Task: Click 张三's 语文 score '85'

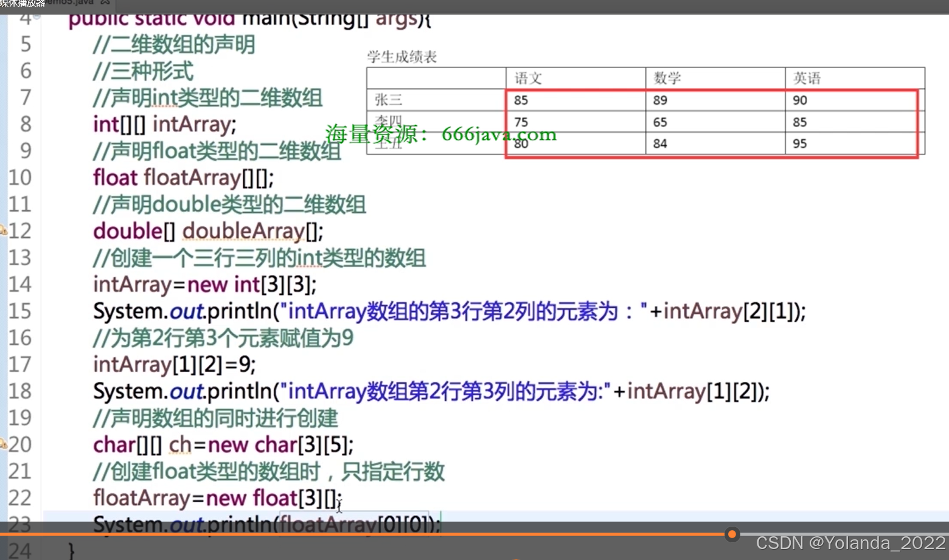Action: (x=521, y=100)
